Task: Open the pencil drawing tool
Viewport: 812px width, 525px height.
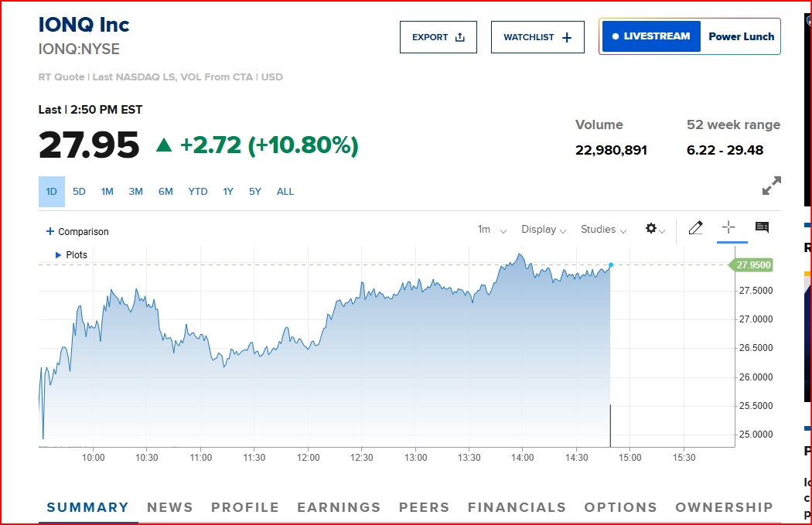Action: coord(695,228)
